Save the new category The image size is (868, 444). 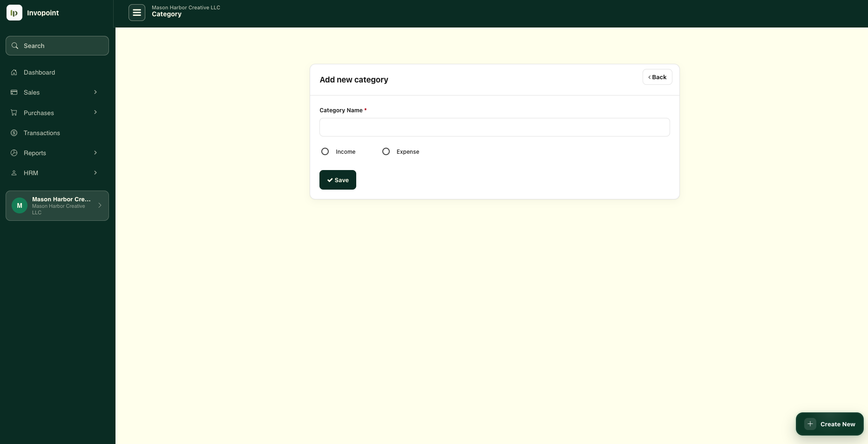(x=338, y=180)
